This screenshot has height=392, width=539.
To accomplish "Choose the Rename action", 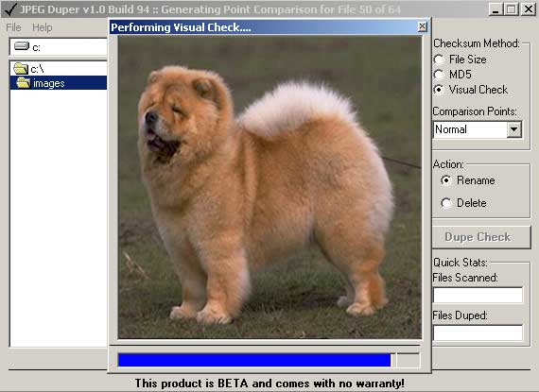I will 446,180.
